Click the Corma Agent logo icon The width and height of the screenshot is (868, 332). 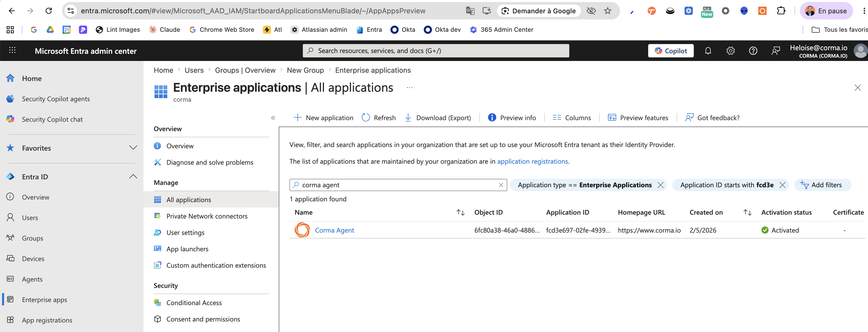[302, 230]
